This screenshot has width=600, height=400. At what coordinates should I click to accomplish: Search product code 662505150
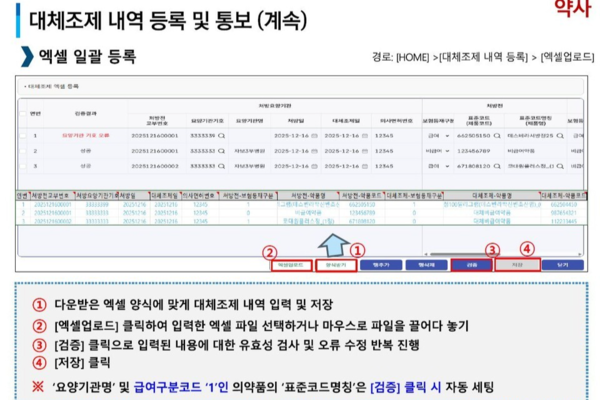[497, 136]
